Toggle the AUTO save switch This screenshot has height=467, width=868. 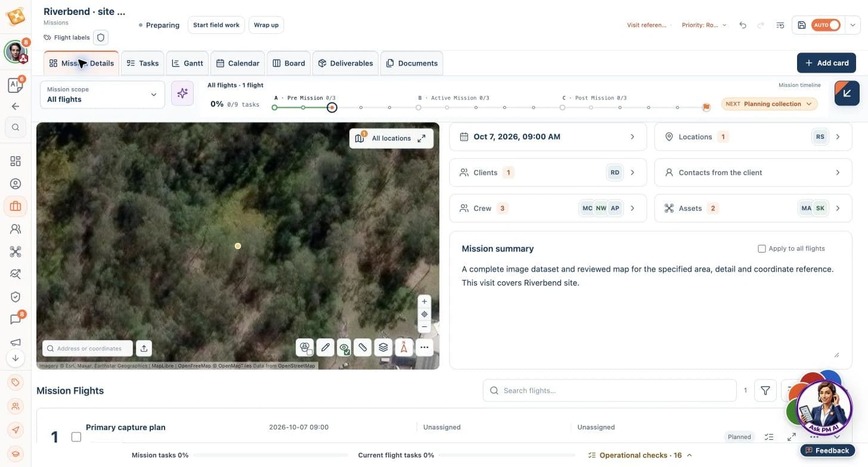click(826, 25)
